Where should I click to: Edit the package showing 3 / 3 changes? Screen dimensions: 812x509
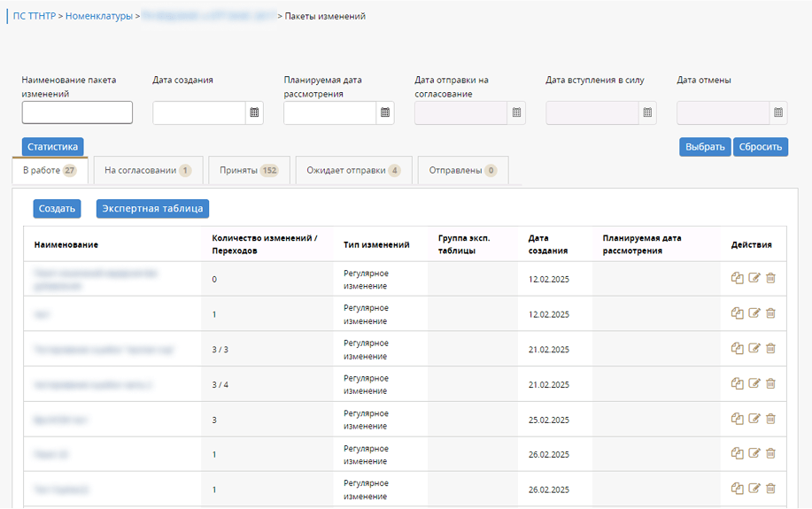754,349
